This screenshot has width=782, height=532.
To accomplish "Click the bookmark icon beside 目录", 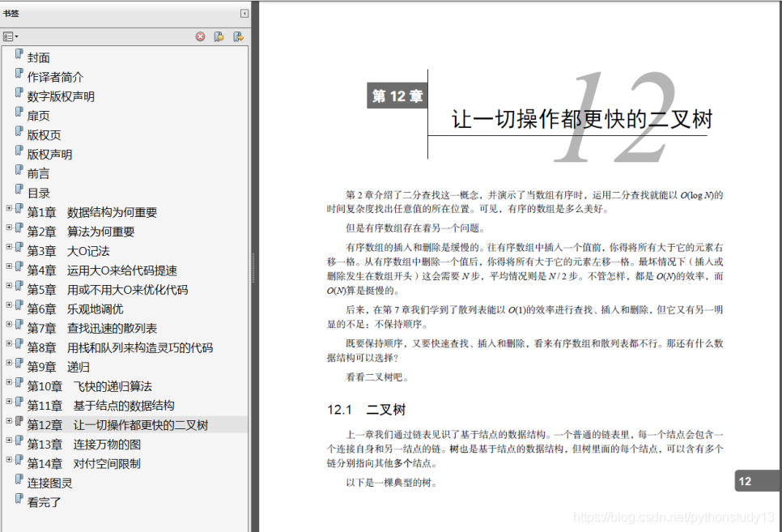I will [19, 192].
